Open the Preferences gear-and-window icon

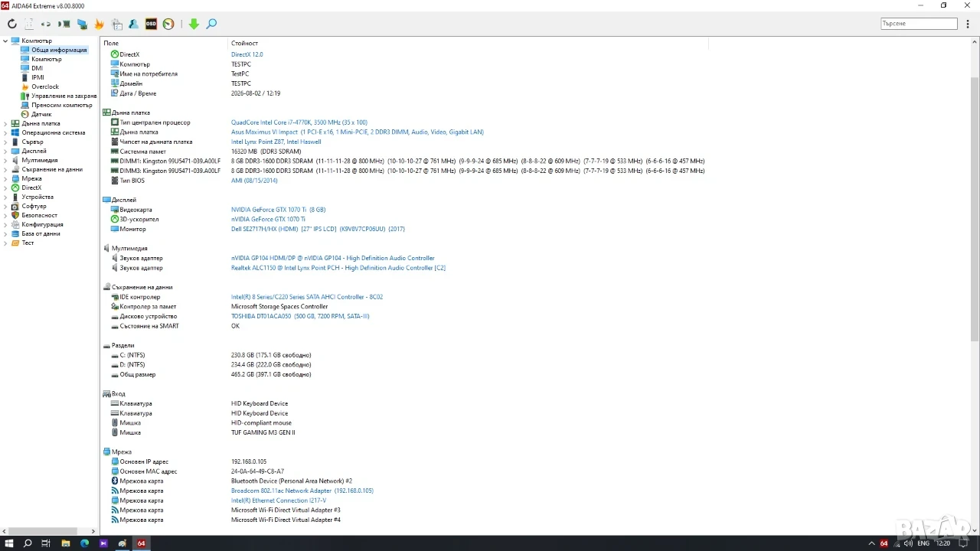click(116, 24)
